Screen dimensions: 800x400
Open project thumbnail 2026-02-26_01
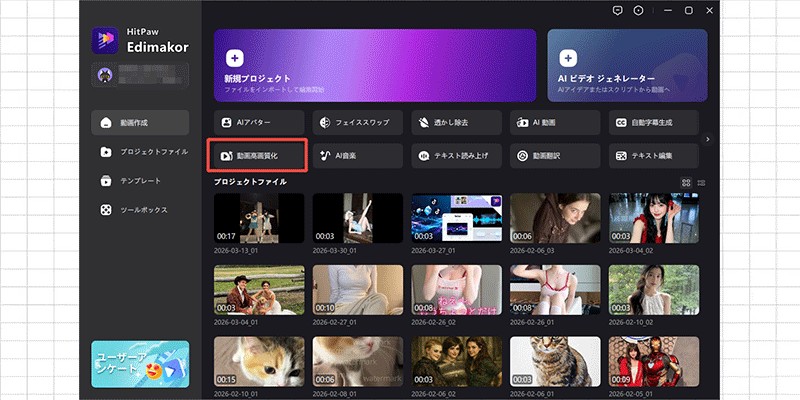[555, 290]
